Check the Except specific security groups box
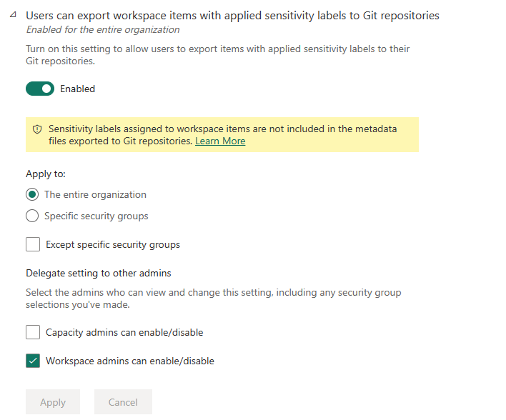The width and height of the screenshot is (506, 420). pos(33,244)
